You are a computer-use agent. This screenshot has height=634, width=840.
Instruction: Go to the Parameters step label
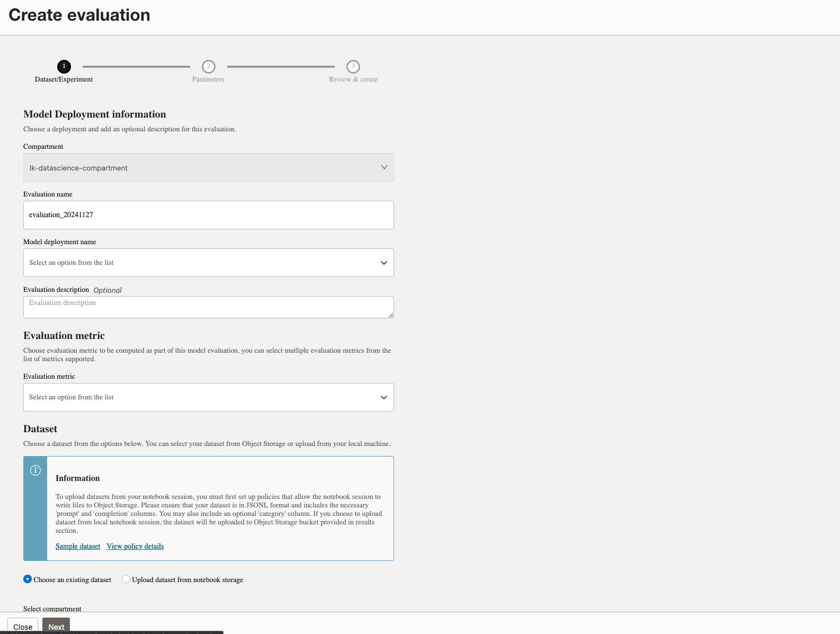tap(208, 79)
